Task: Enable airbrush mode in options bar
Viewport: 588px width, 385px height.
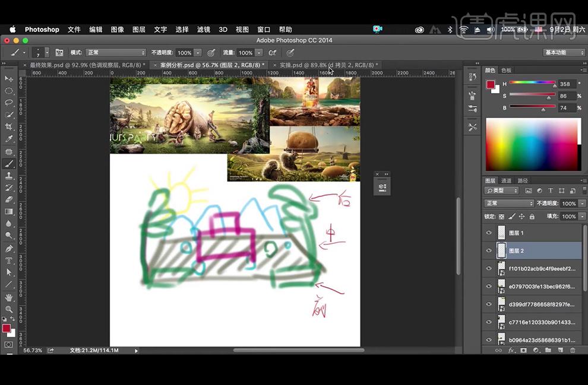Action: point(273,53)
